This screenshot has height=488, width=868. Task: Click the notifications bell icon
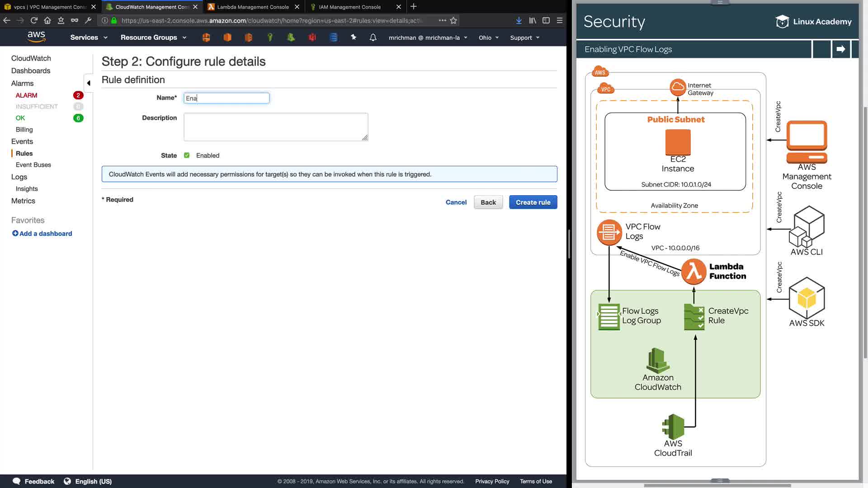(373, 38)
